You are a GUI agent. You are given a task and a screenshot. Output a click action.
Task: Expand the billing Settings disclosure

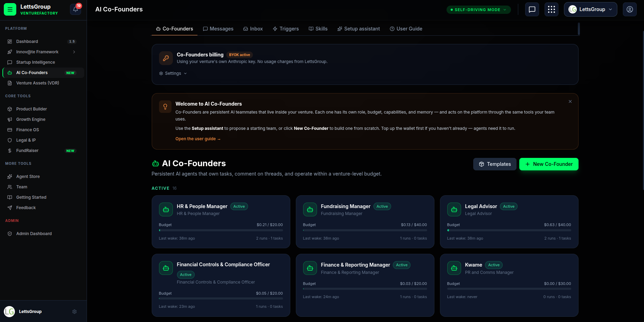click(x=173, y=73)
